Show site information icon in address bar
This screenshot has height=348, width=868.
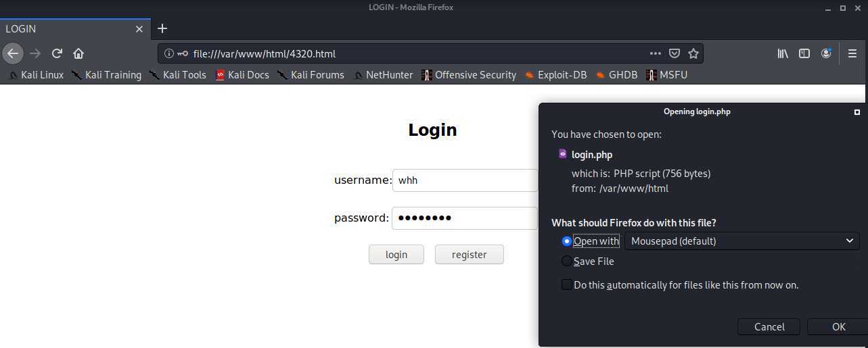pyautogui.click(x=169, y=53)
